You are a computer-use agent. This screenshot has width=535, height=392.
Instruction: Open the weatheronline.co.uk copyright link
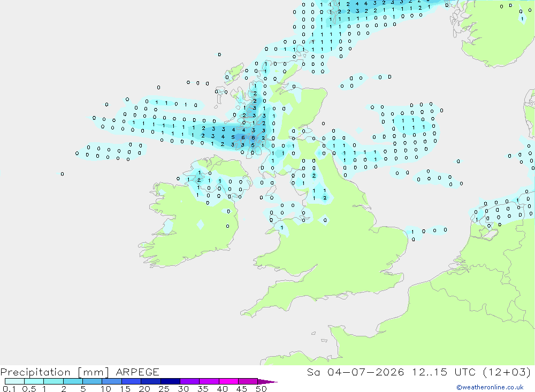[x=490, y=387]
